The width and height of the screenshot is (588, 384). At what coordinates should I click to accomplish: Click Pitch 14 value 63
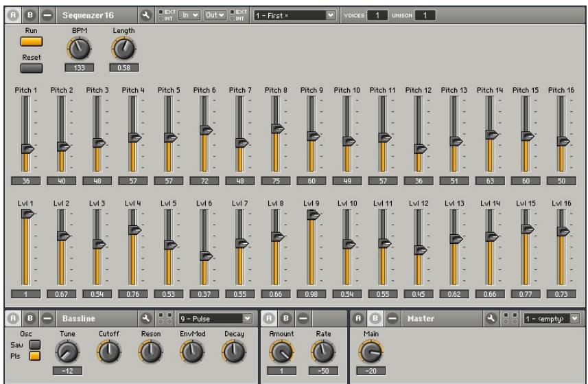[490, 181]
